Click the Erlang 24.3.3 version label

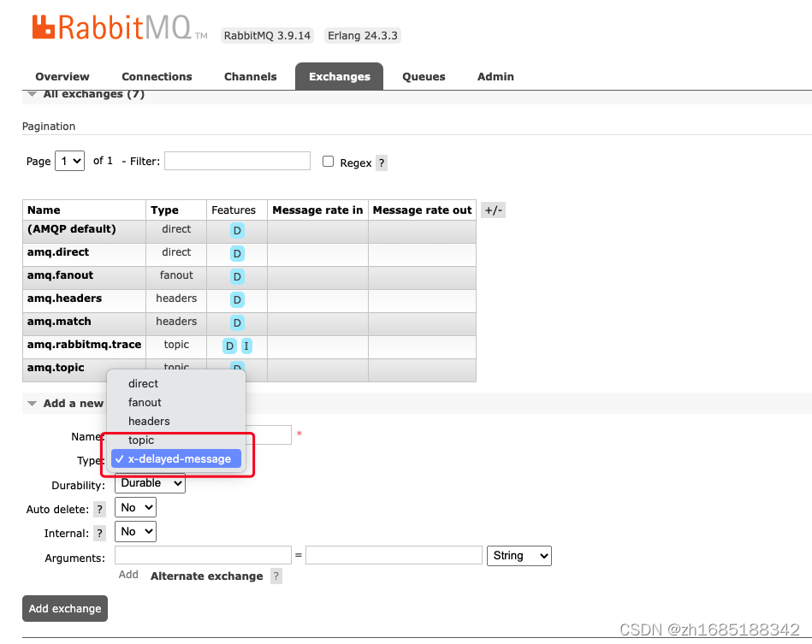(x=363, y=35)
